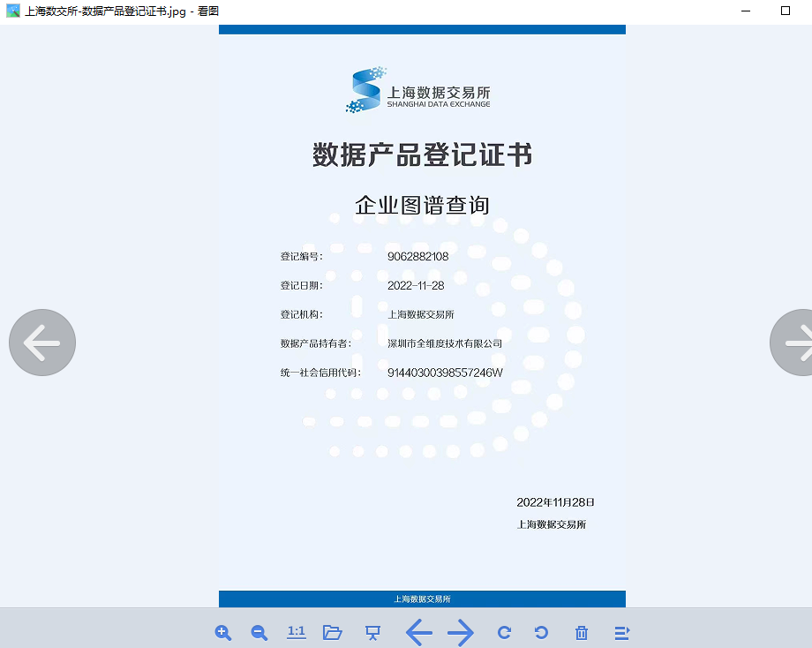Click the large left arrow overlay button
Screen dimensions: 812x648
(42, 343)
